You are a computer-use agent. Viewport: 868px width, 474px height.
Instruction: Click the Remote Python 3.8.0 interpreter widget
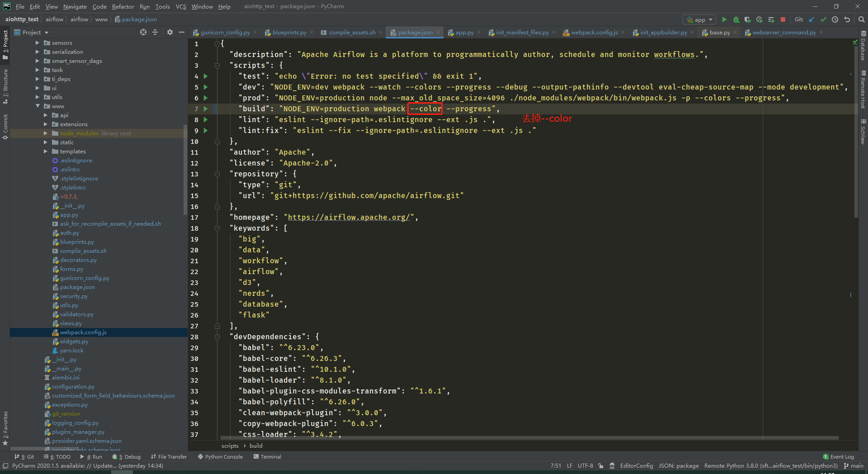771,466
